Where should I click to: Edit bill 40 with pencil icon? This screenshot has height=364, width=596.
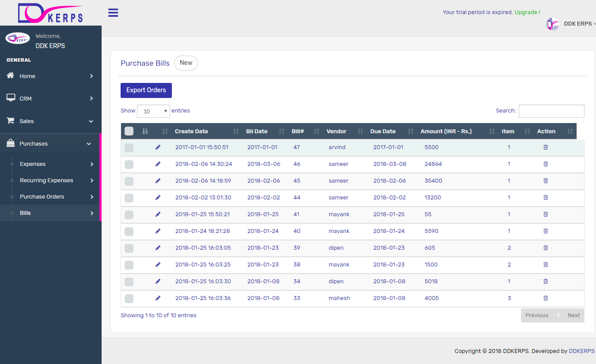158,231
